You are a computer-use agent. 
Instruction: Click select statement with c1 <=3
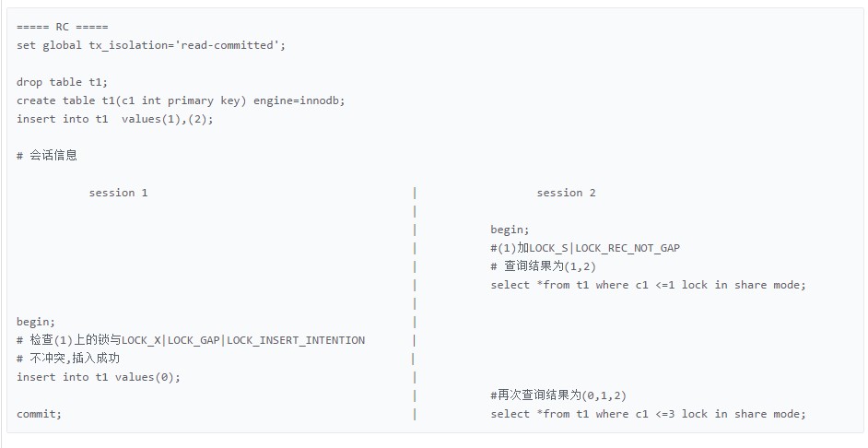[648, 414]
